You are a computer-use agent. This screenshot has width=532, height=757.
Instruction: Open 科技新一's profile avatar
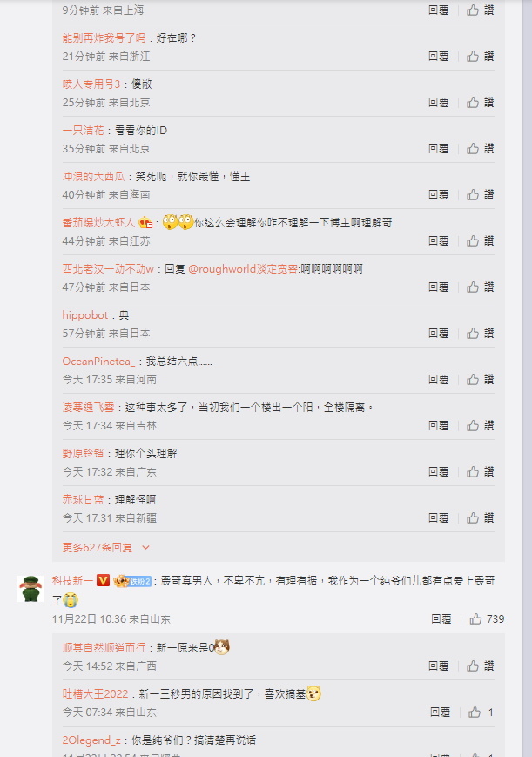tap(30, 589)
